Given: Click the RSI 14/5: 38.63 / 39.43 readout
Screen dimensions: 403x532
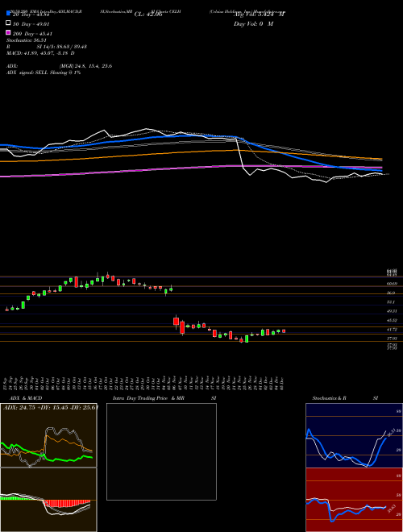Looking at the screenshot, I should (47, 47).
